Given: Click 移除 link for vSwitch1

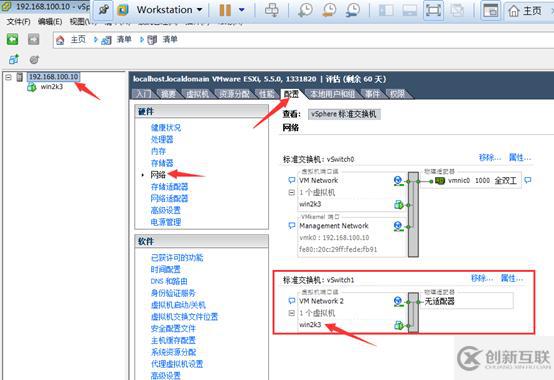Looking at the screenshot, I should pos(482,278).
